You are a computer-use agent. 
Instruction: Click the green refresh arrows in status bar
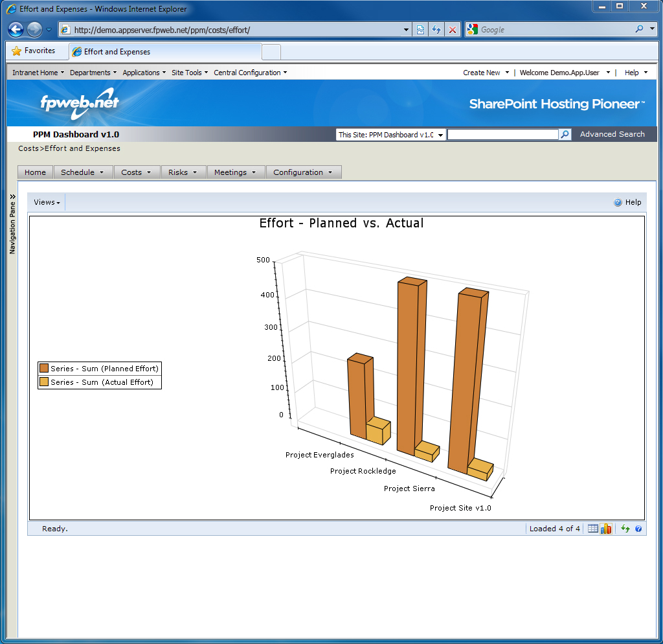pos(625,529)
